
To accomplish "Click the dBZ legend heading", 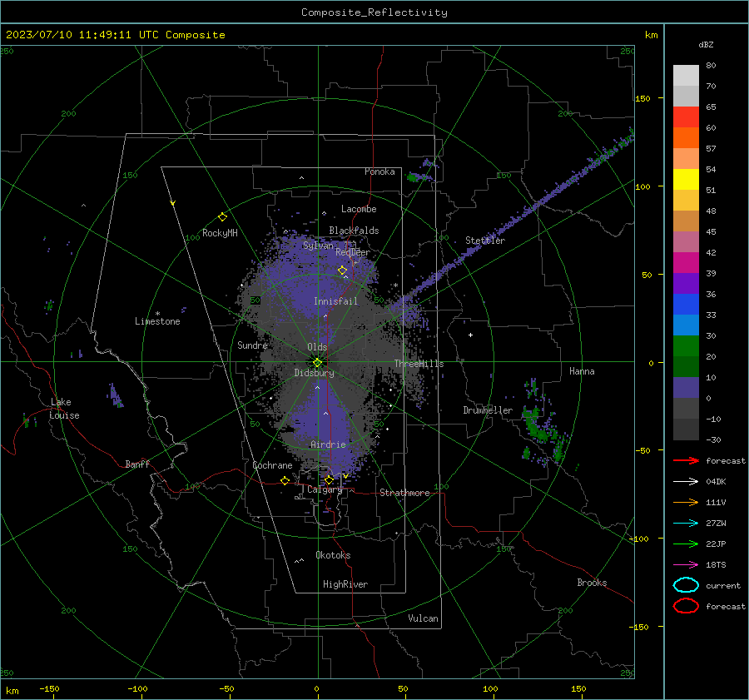I will (x=706, y=45).
